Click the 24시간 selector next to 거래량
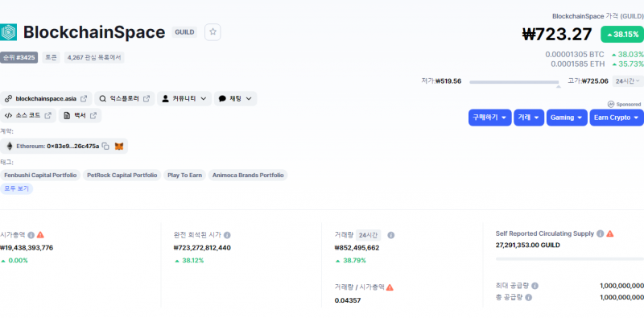The width and height of the screenshot is (644, 318). click(x=368, y=235)
